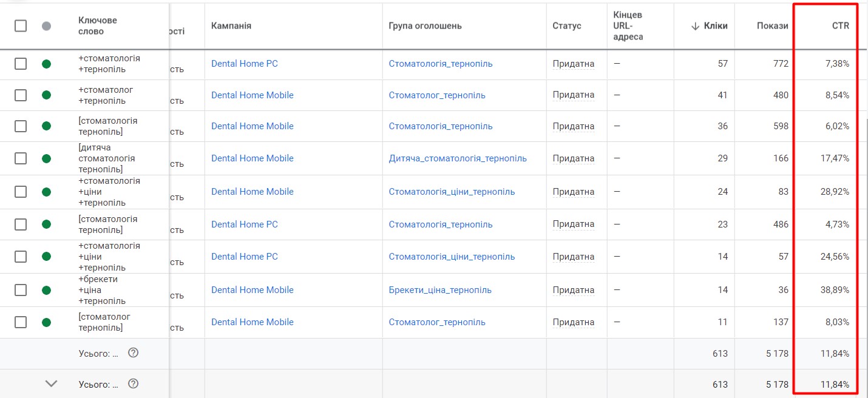Check the +брекети +ціна +тернопіль row box

[21, 290]
